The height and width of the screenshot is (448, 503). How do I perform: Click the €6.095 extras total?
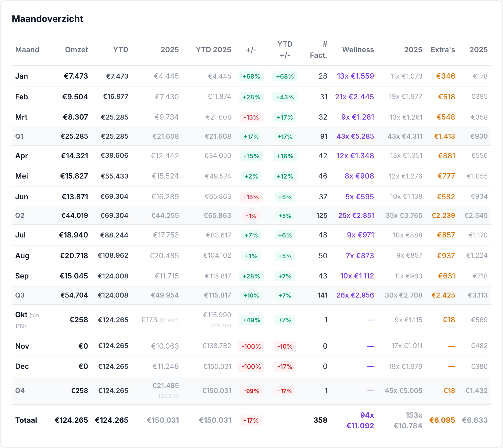[x=442, y=420]
